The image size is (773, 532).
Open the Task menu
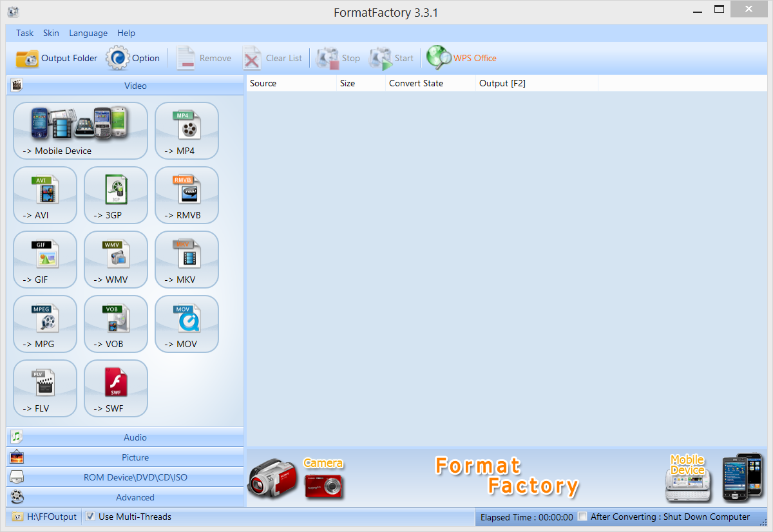click(x=25, y=33)
